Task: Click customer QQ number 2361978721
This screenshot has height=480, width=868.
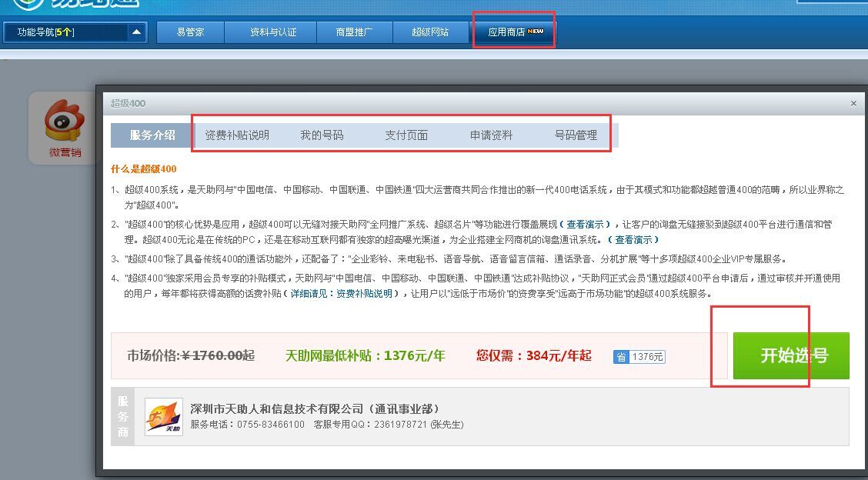Action: click(401, 425)
